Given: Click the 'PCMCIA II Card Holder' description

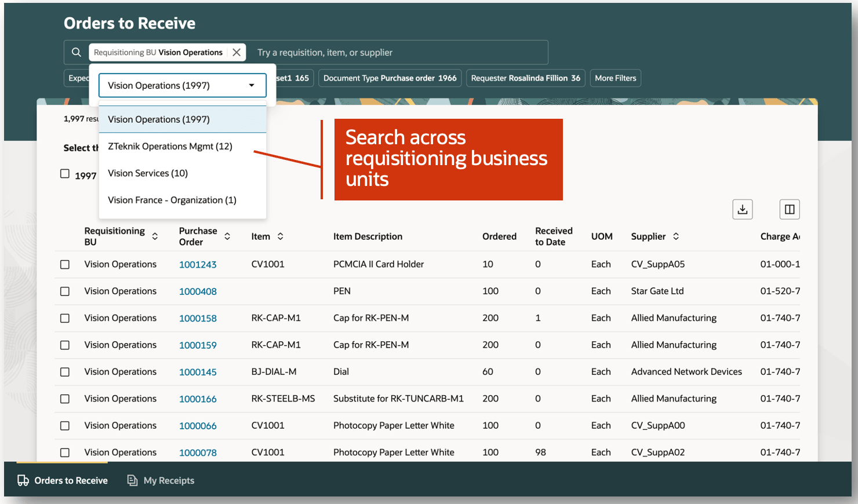Looking at the screenshot, I should click(379, 264).
